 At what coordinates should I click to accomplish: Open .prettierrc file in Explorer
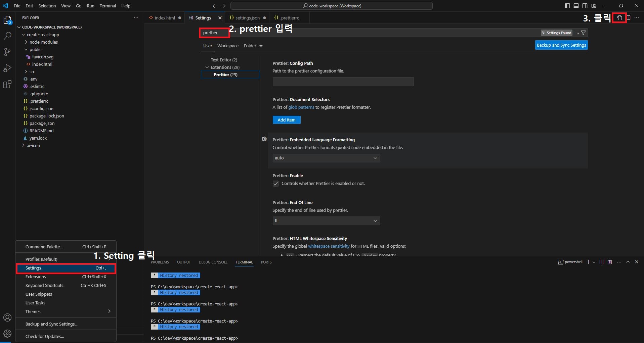[39, 101]
